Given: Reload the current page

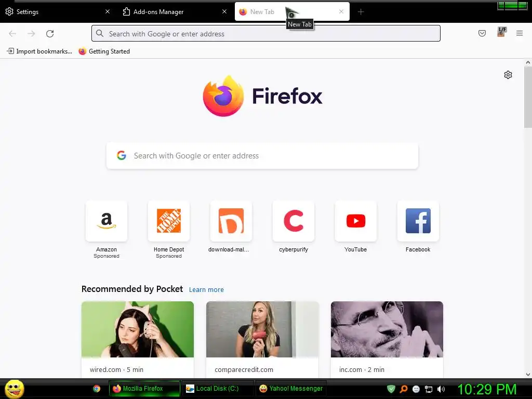Looking at the screenshot, I should point(50,34).
